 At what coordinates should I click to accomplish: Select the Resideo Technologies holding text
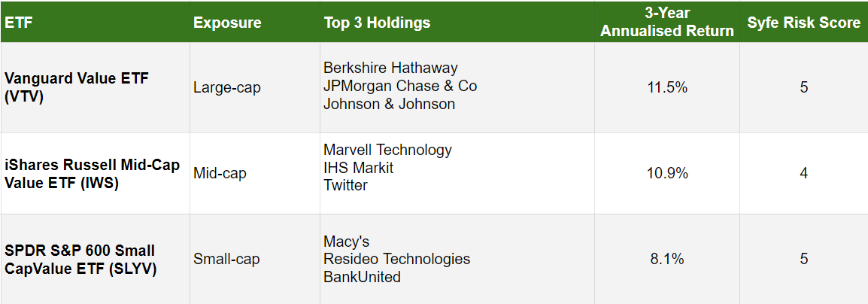pyautogui.click(x=397, y=259)
